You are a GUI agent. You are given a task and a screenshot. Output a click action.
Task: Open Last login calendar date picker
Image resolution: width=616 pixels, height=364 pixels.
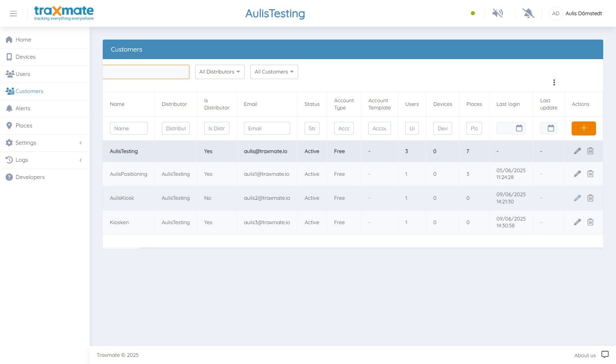[519, 128]
